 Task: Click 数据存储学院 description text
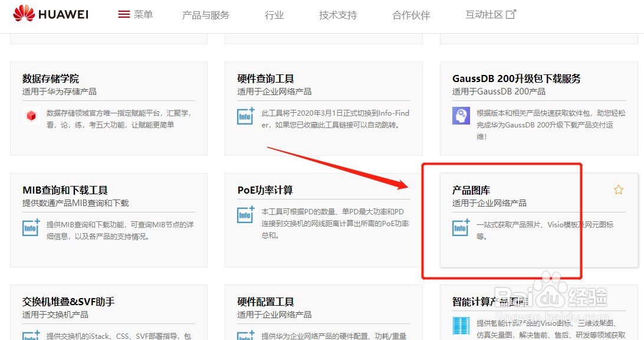[119, 119]
